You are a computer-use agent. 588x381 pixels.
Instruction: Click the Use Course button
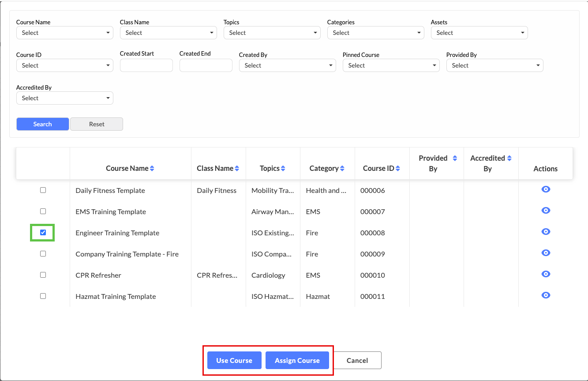234,360
